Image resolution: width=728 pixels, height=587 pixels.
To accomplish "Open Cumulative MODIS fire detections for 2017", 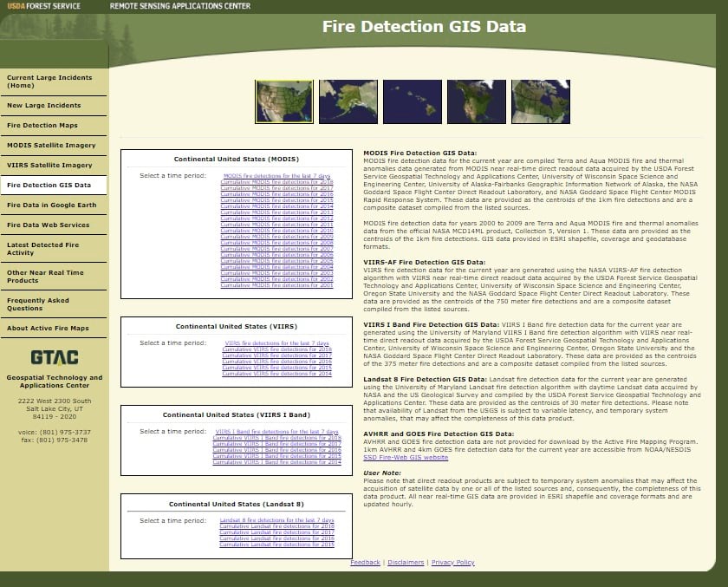I will point(276,188).
